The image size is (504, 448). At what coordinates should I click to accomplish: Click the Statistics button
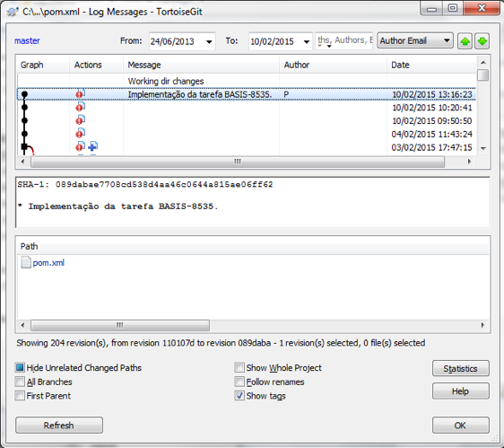(461, 368)
